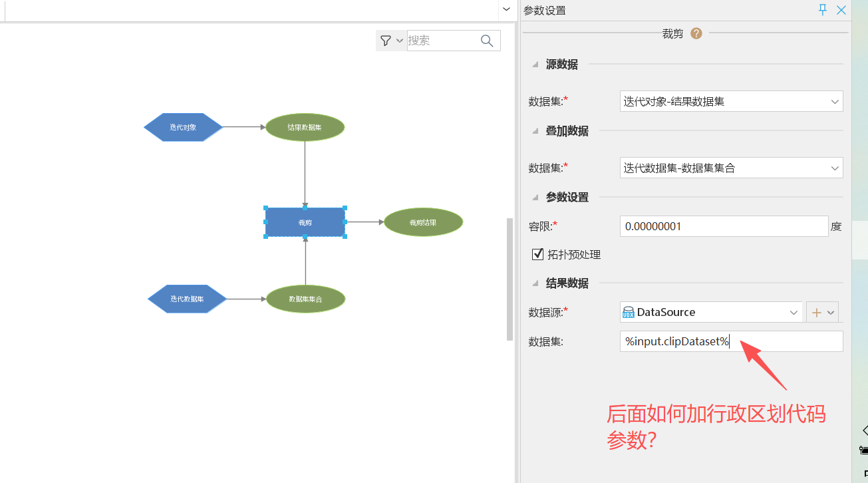Collapse the 源数据 section

point(535,65)
